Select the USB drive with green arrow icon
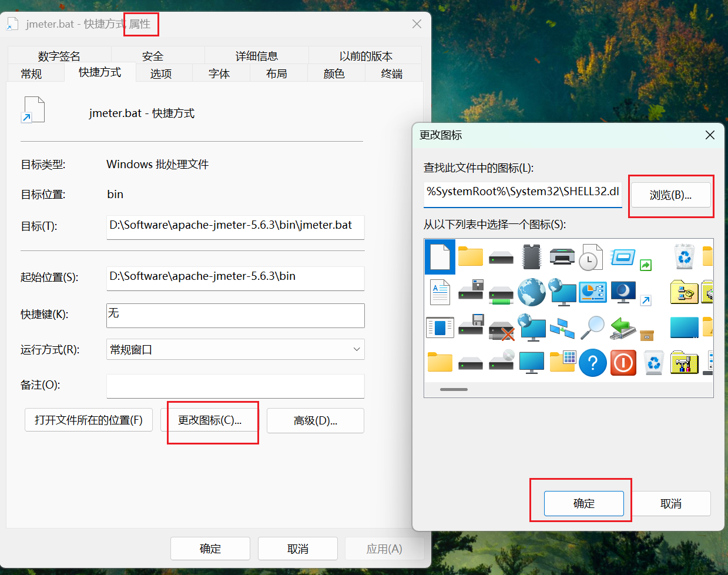Image resolution: width=728 pixels, height=575 pixels. coord(623,327)
